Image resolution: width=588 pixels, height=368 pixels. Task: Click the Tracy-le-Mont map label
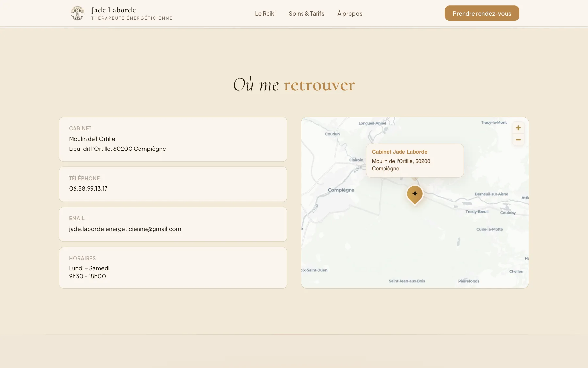494,122
